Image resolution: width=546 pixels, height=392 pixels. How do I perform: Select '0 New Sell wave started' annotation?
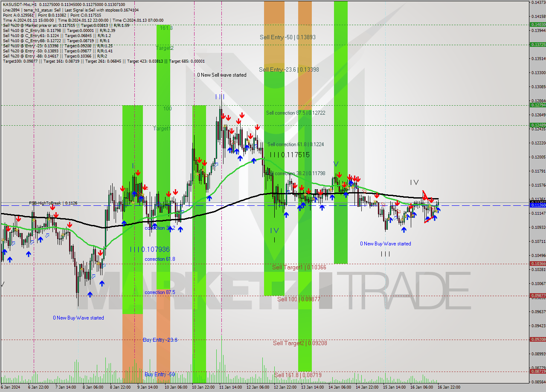click(222, 75)
